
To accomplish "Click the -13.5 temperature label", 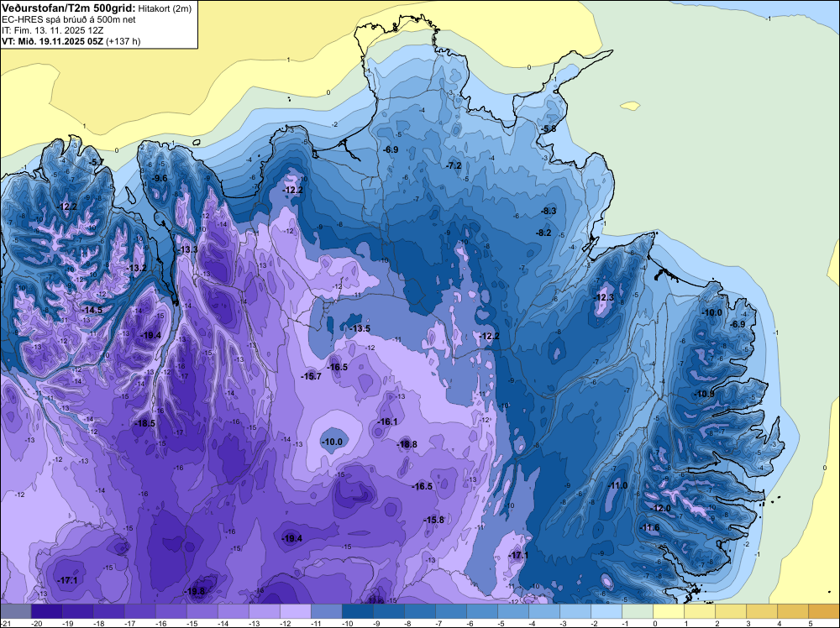I will [x=360, y=328].
